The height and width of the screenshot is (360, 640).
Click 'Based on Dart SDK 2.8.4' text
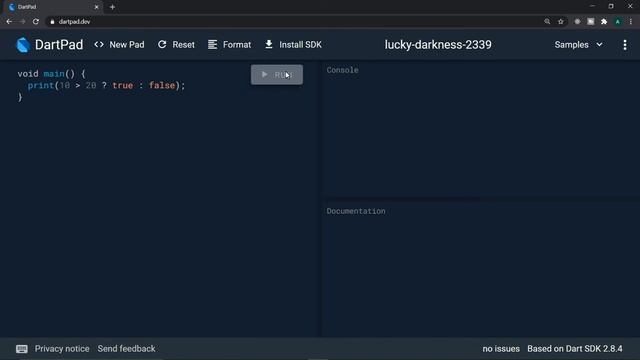tap(575, 349)
